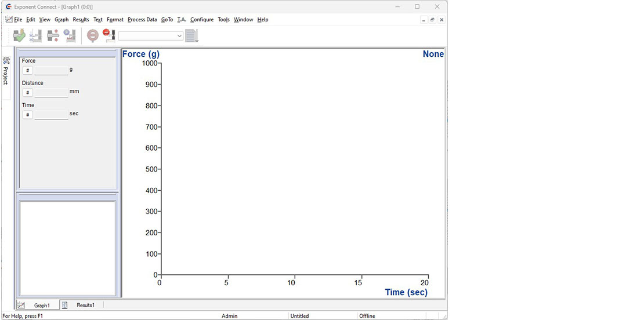Click the move probe up/down arrows icon
This screenshot has height=320, width=644.
click(53, 35)
